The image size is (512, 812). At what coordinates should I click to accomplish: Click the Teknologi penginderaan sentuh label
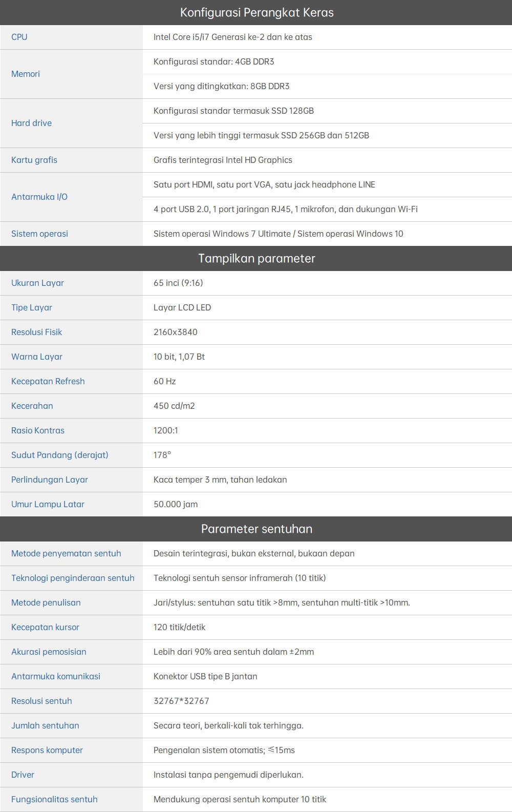[73, 578]
